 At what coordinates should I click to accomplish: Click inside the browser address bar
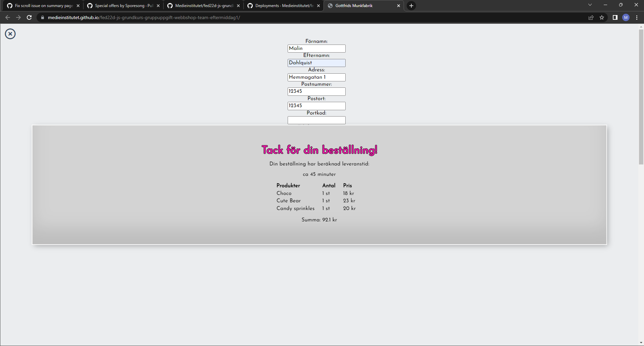(x=168, y=17)
